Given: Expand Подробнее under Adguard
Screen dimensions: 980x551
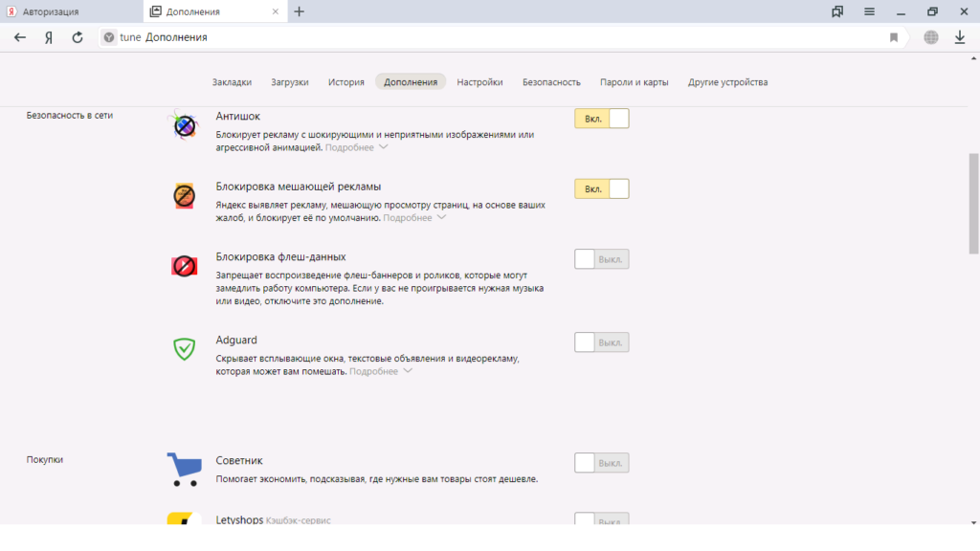Looking at the screenshot, I should point(381,371).
